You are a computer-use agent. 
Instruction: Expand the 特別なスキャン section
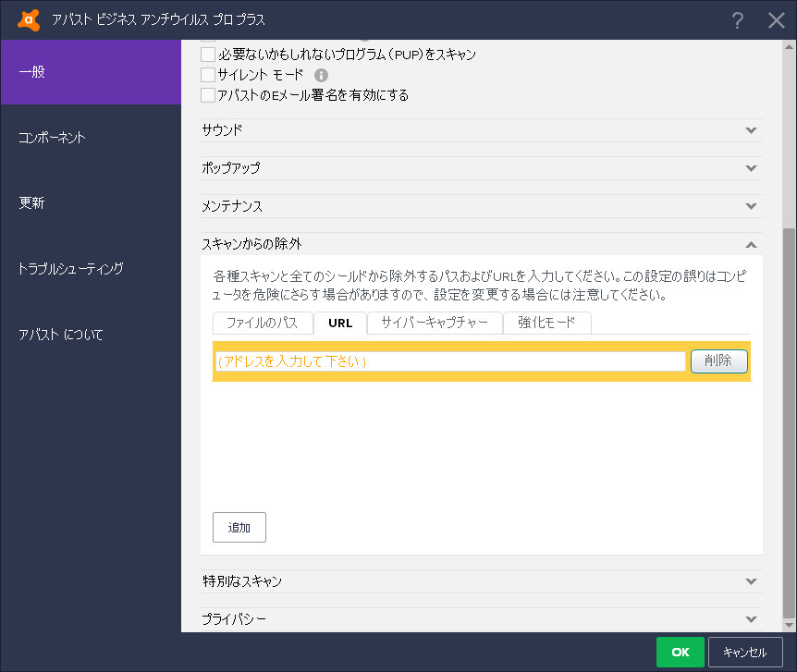click(482, 581)
